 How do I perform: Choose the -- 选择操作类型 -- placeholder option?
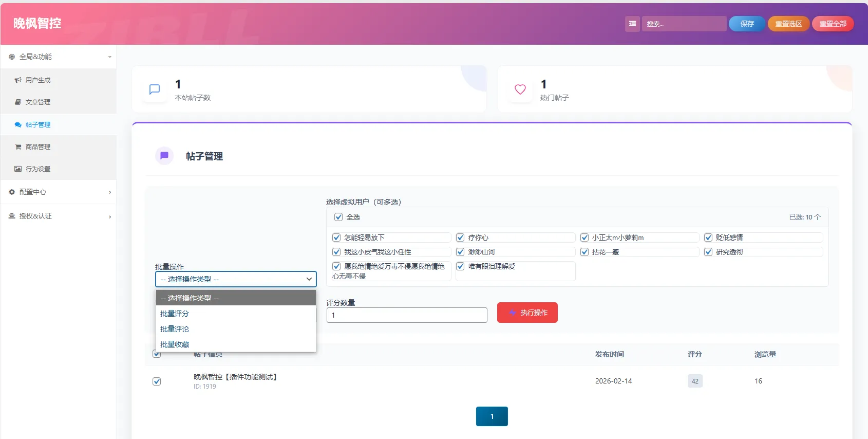click(x=236, y=298)
